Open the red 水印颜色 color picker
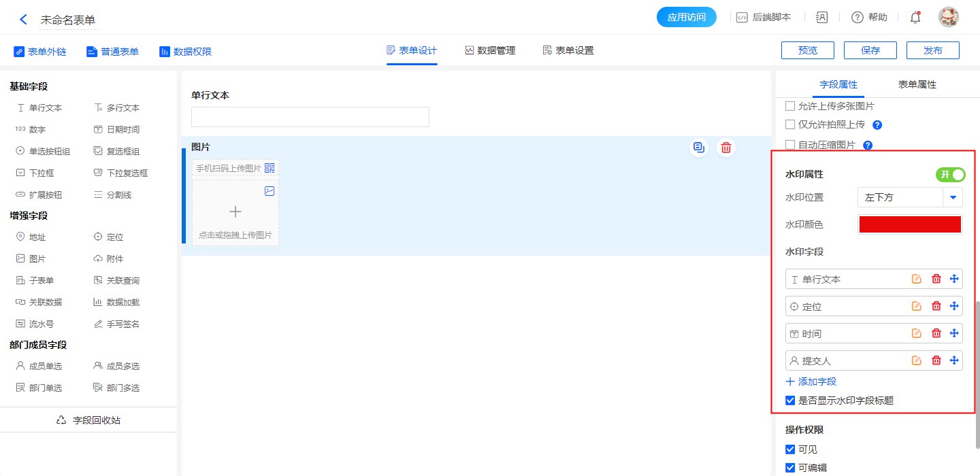Image resolution: width=980 pixels, height=476 pixels. [910, 224]
